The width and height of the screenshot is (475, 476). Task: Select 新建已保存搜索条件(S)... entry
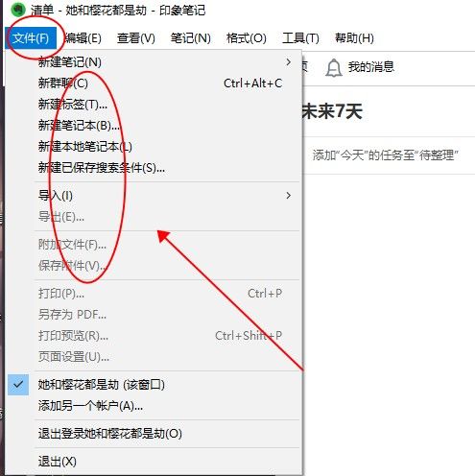154,168
